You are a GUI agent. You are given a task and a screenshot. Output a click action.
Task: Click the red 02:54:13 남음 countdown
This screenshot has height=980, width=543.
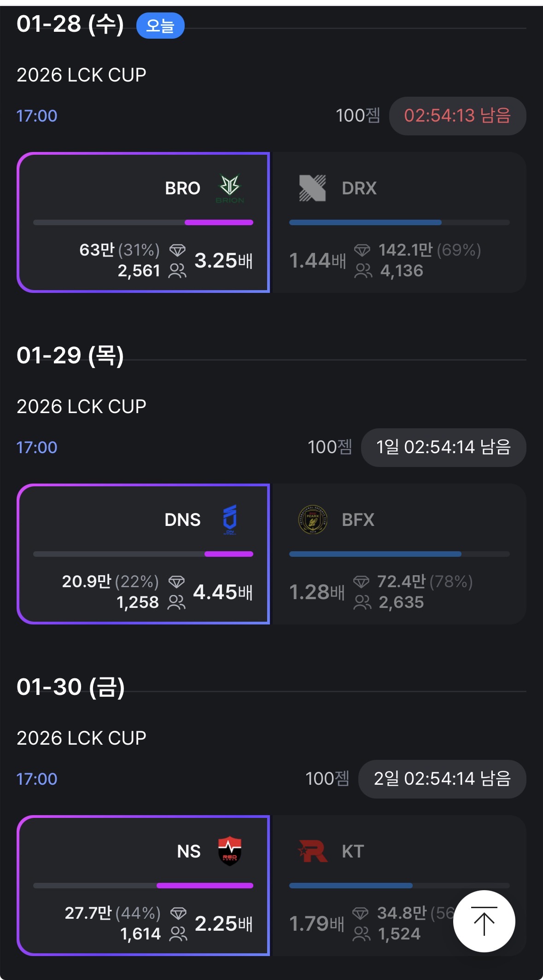457,116
